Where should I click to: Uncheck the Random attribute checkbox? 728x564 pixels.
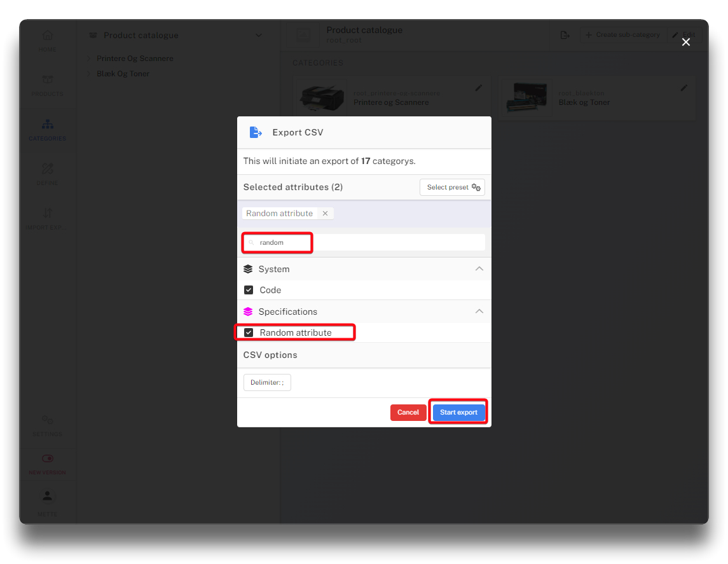(249, 333)
